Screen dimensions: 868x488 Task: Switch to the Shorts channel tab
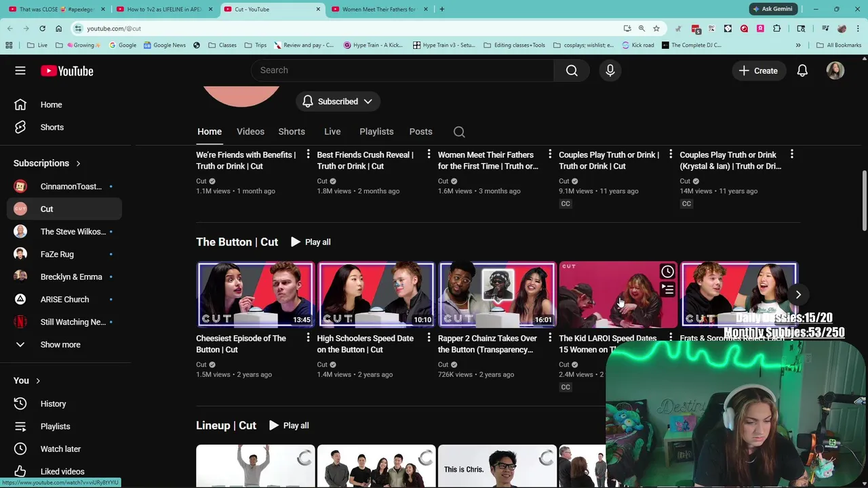(x=292, y=131)
